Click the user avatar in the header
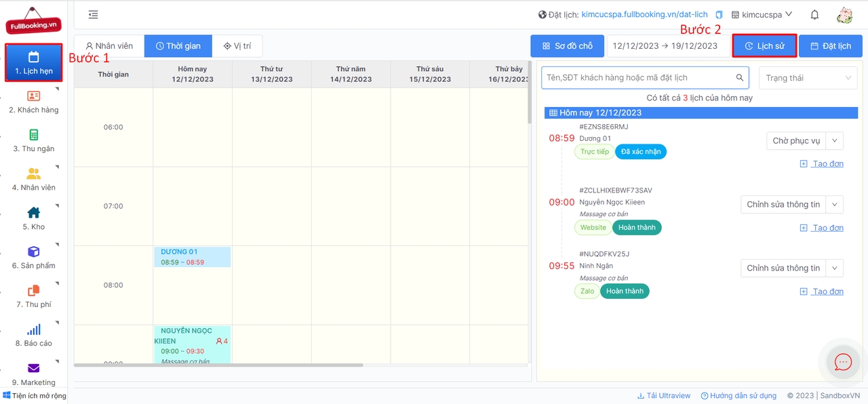Viewport: 868px width, 404px height. pos(844,15)
